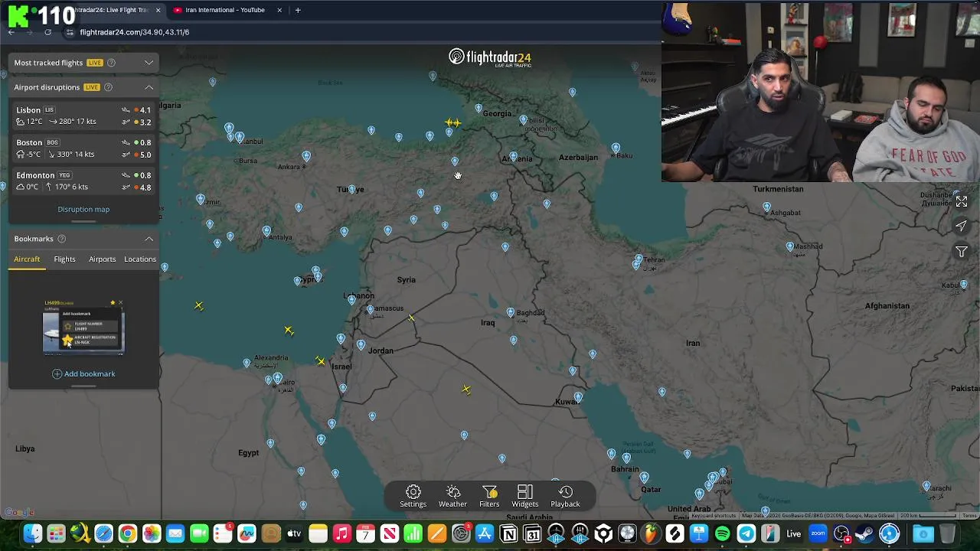Image resolution: width=980 pixels, height=551 pixels.
Task: Collapse the Airport disruptions panel
Action: point(149,87)
